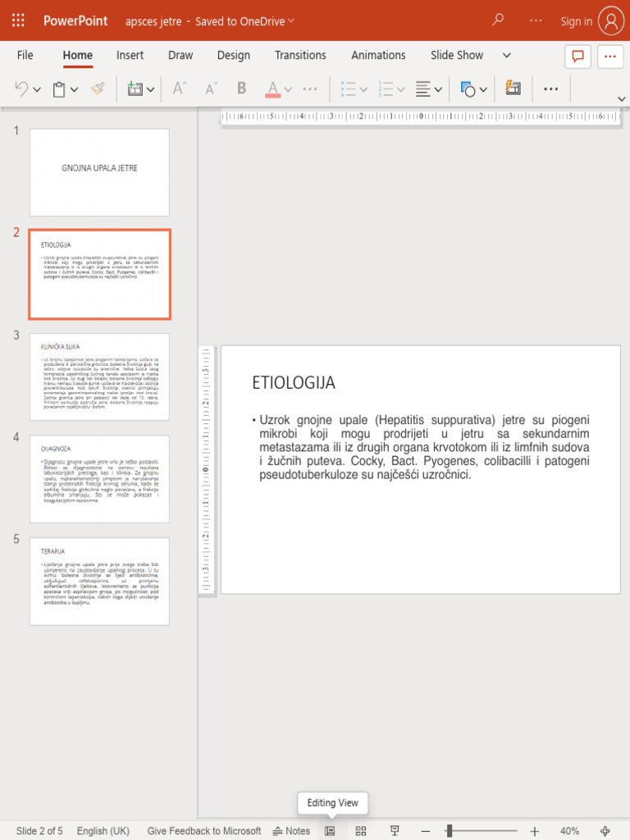Screen dimensions: 630x840
Task: Start slideshow from status bar icon
Action: pos(395,831)
